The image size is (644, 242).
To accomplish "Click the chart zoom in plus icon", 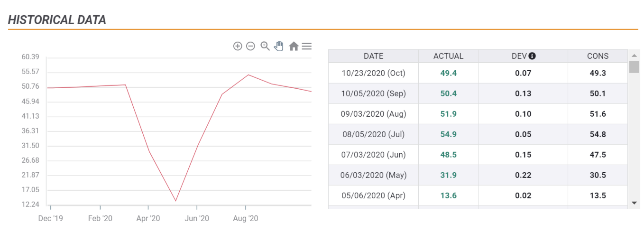I will 238,46.
